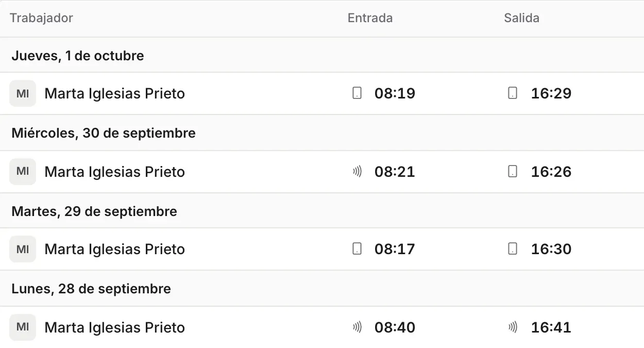This screenshot has width=644, height=348.
Task: Click the 16:30 exit time on Tuesday
Action: [551, 249]
